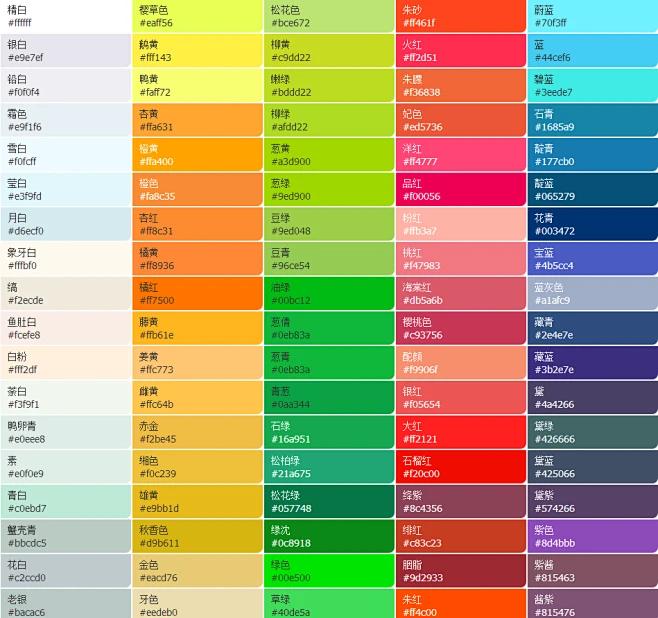The width and height of the screenshot is (658, 618).
Task: Click the turquoise swatch #3eede7
Action: tap(592, 85)
